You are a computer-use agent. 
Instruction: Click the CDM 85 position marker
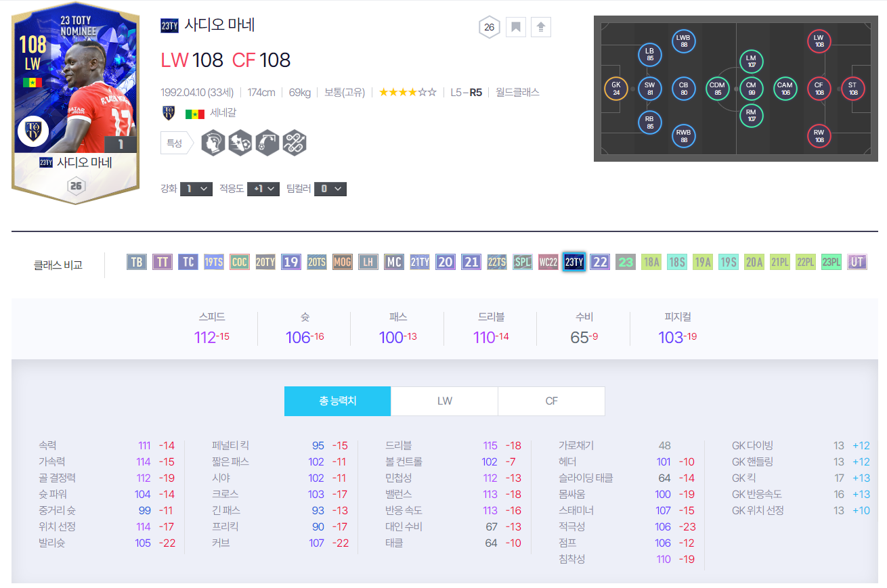(717, 88)
